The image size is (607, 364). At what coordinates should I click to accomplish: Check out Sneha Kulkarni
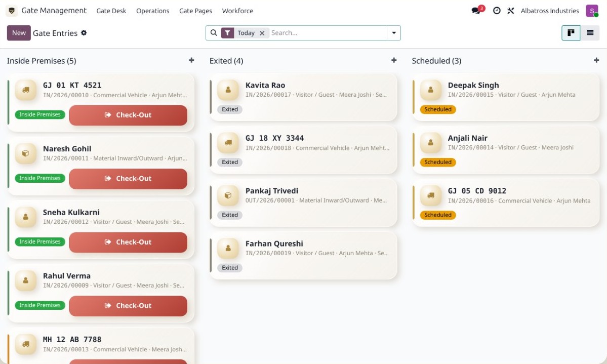pos(128,242)
